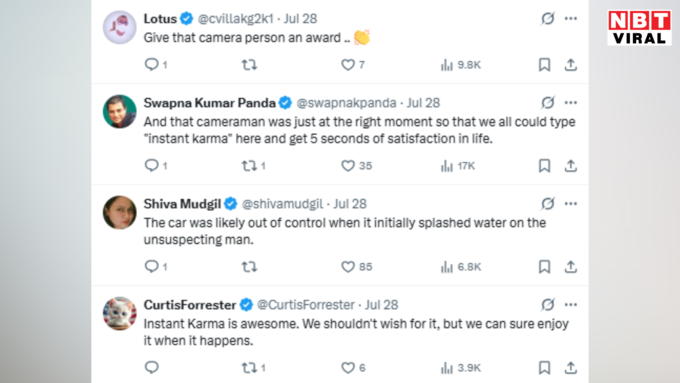
Task: Select the NBT Viral logo
Action: click(x=639, y=28)
